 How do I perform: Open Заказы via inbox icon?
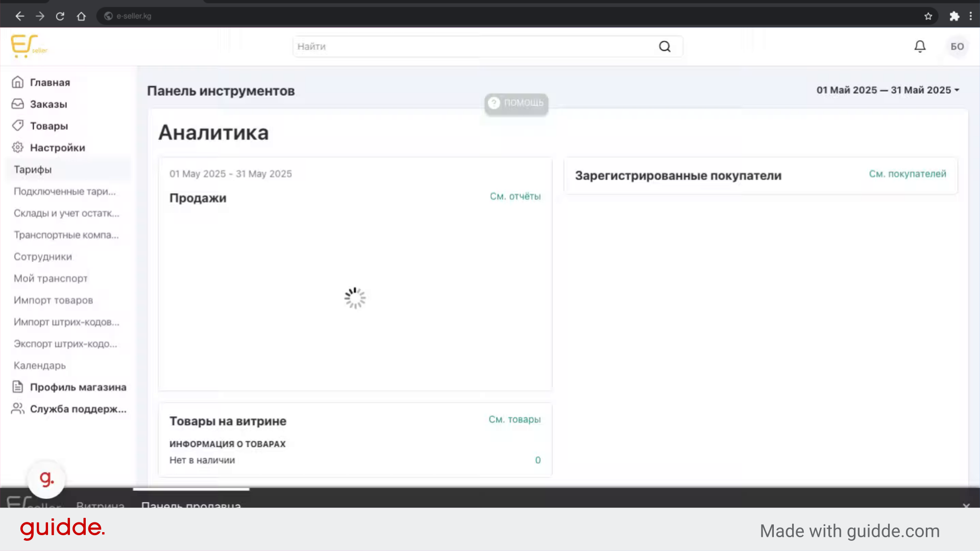(18, 104)
